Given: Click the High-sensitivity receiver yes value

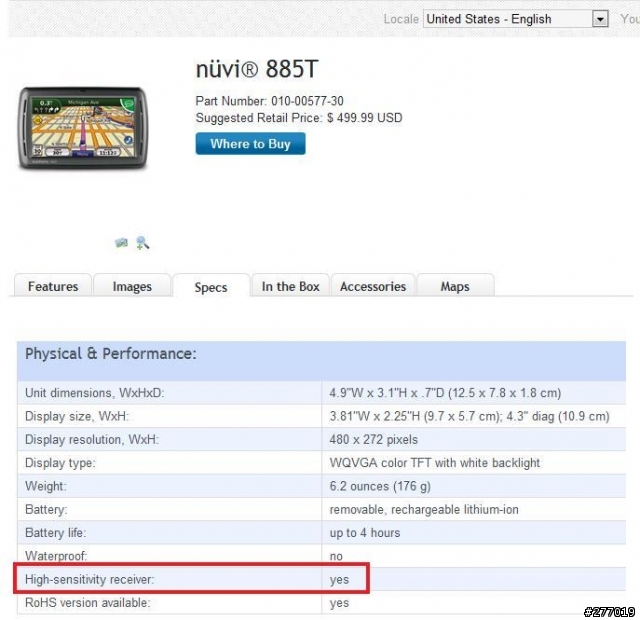Looking at the screenshot, I should pos(339,580).
